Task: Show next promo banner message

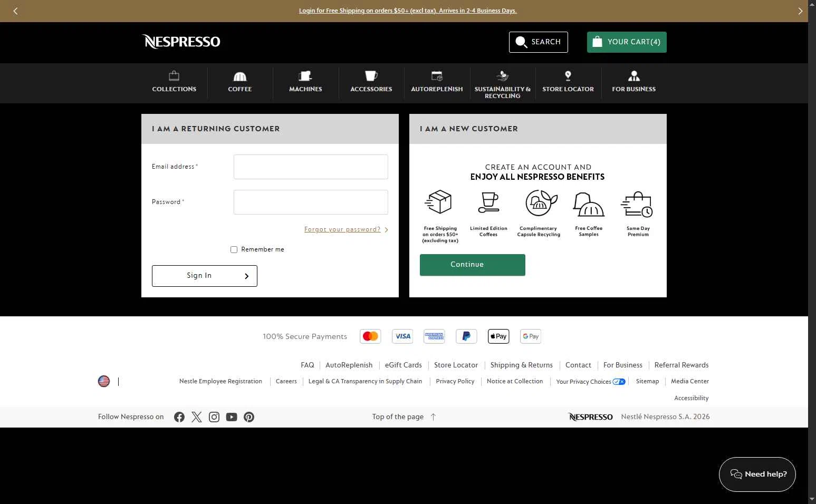Action: (x=800, y=11)
